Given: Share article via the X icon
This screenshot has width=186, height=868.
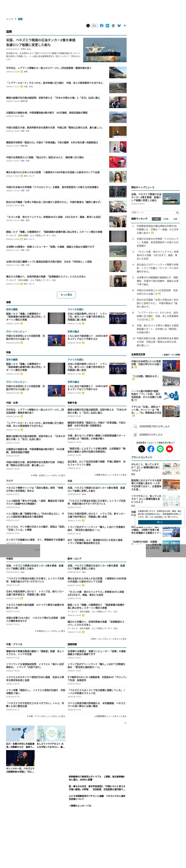Looking at the screenshot, I should tap(88, 26).
